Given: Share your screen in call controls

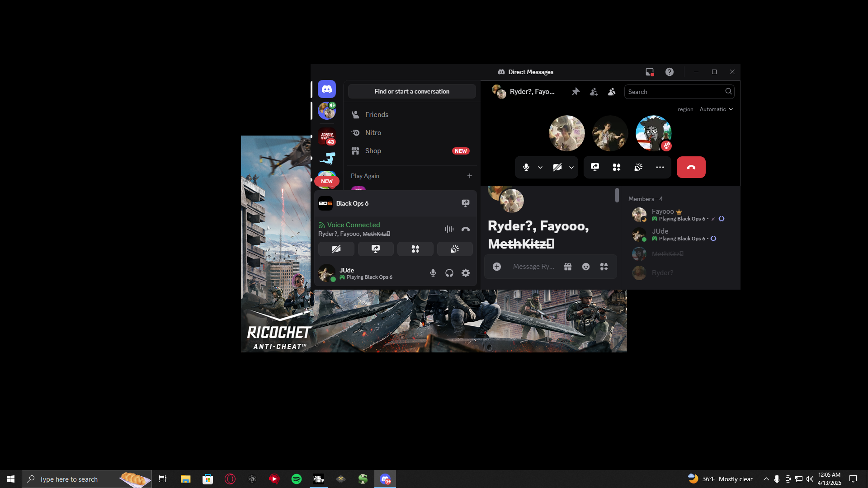Looking at the screenshot, I should coord(595,167).
